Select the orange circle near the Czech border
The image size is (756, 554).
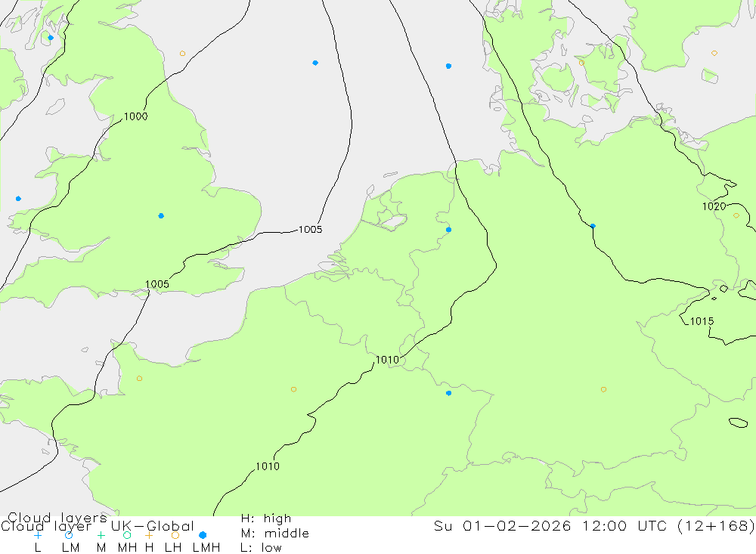tap(603, 389)
